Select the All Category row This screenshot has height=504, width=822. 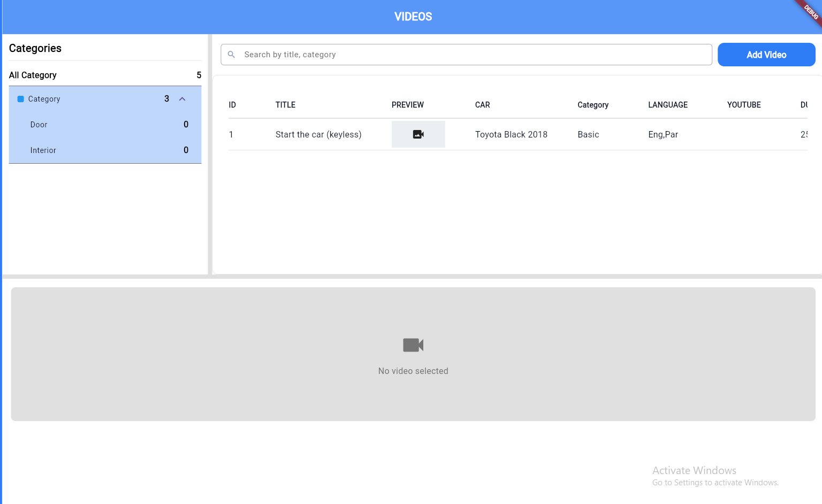33,75
